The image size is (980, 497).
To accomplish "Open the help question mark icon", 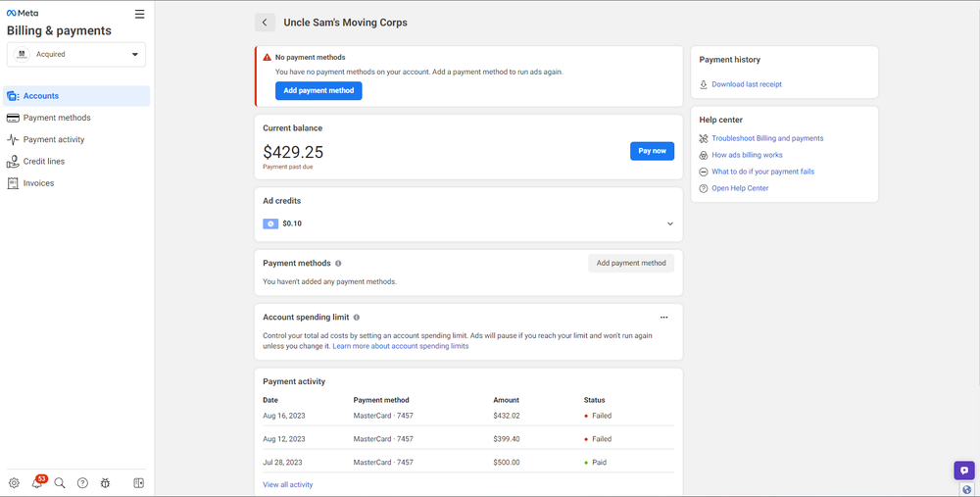I will click(82, 483).
